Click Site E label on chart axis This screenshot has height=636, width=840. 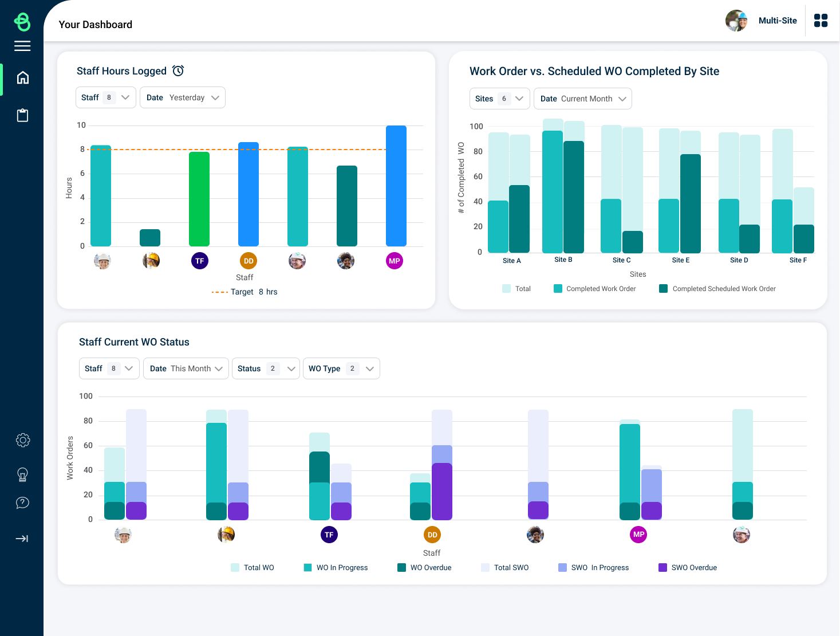coord(681,260)
